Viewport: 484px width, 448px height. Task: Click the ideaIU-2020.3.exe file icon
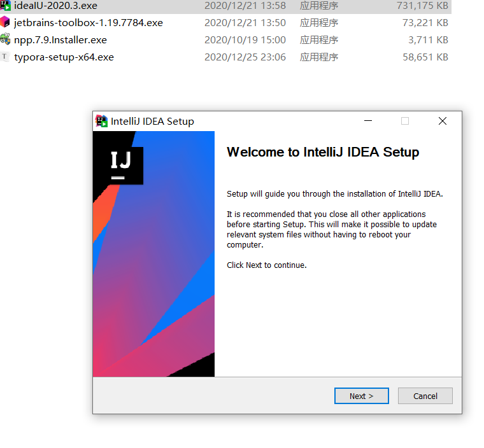pyautogui.click(x=6, y=6)
